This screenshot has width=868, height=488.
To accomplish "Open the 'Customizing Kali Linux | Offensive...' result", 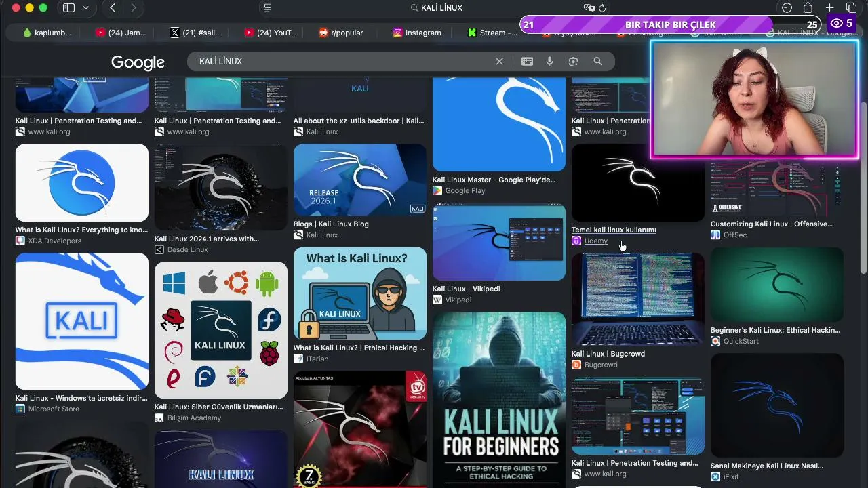I will point(772,224).
